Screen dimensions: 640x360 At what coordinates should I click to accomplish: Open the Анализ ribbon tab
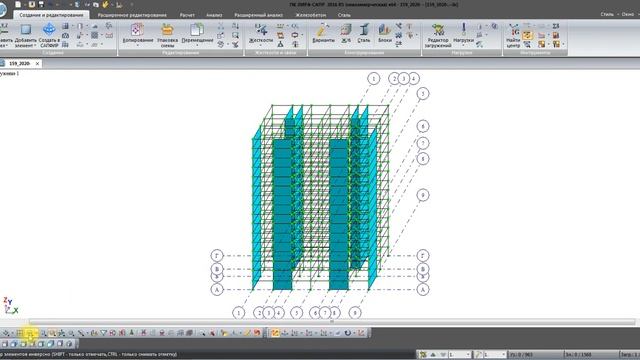[214, 15]
